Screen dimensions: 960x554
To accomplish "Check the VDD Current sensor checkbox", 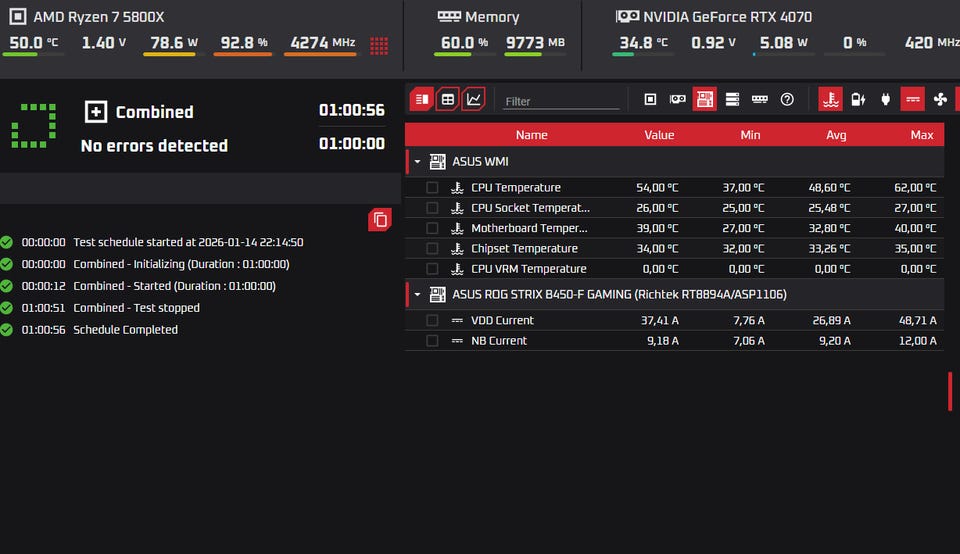I will click(x=432, y=320).
